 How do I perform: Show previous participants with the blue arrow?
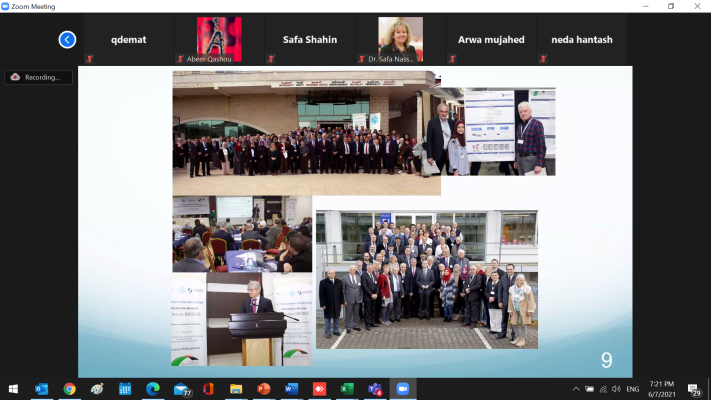click(67, 40)
